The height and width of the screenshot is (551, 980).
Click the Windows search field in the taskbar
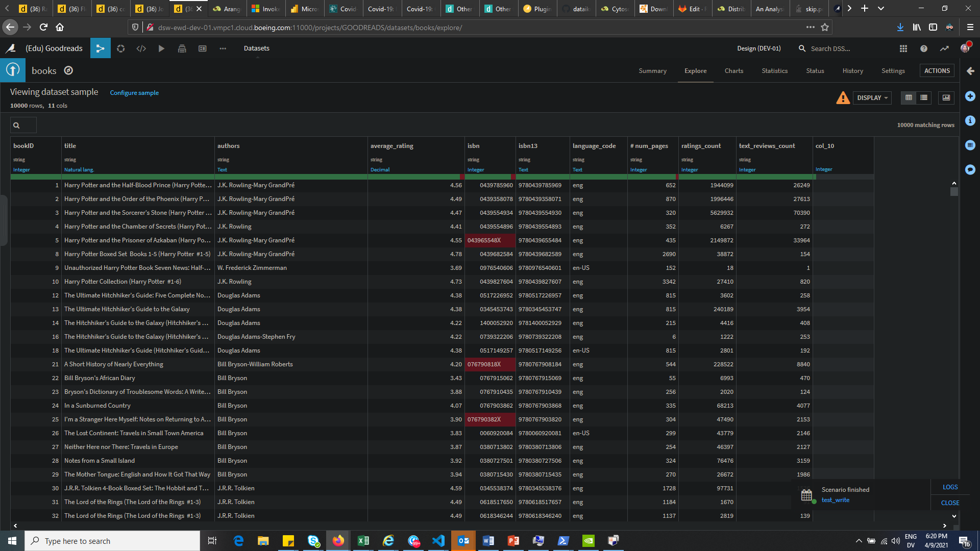(112, 541)
